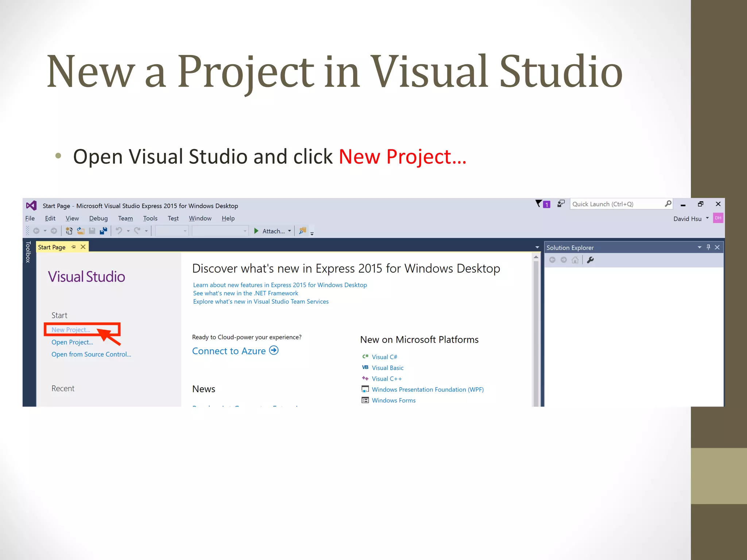Click the Quick Launch search field
The width and height of the screenshot is (747, 560).
click(616, 204)
